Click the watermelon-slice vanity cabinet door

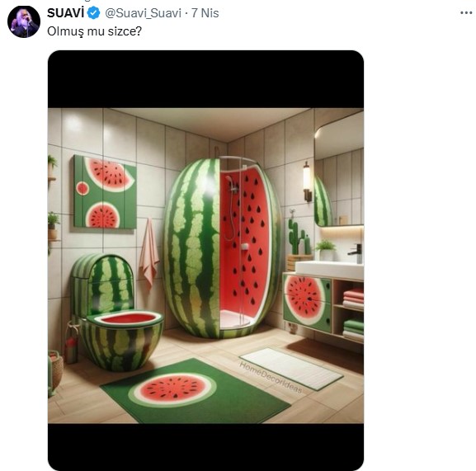click(x=307, y=302)
